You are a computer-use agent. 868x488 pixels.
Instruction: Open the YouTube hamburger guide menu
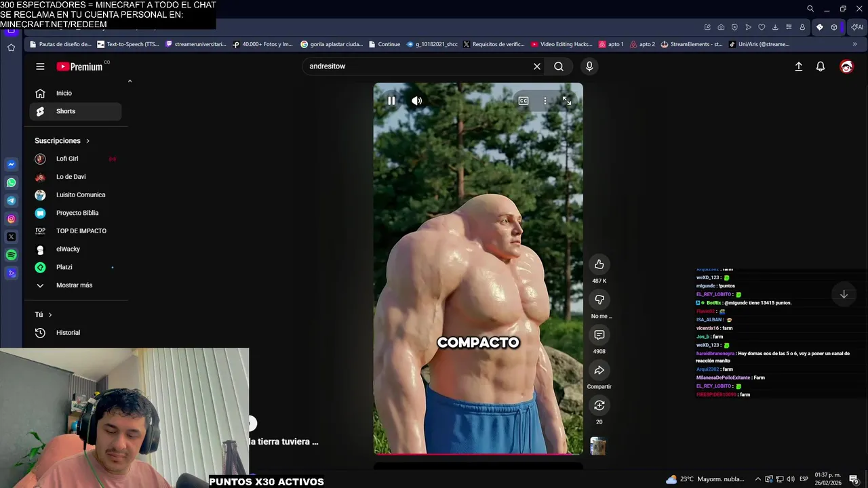[x=40, y=66]
